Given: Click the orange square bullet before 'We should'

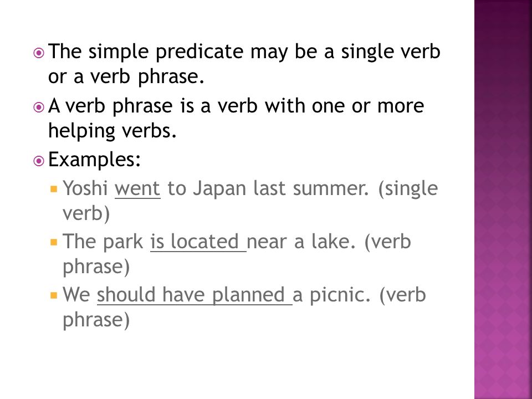Looking at the screenshot, I should [54, 295].
